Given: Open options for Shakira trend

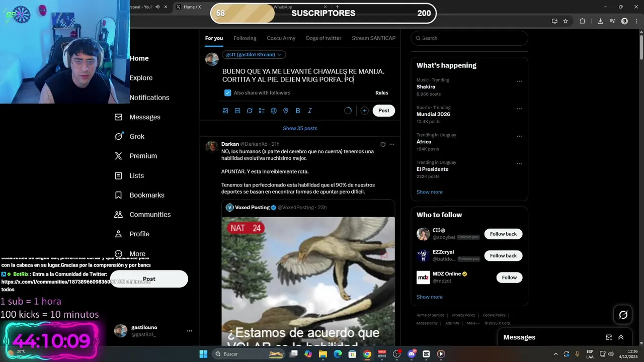Looking at the screenshot, I should [519, 81].
